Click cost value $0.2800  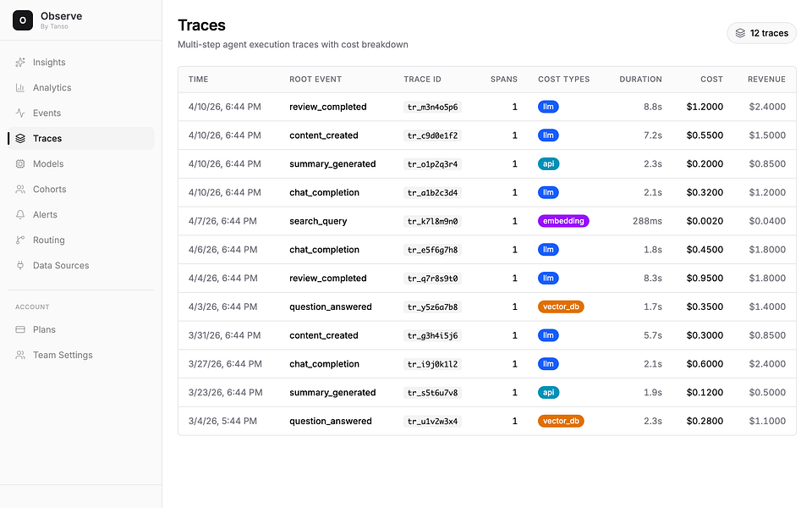pyautogui.click(x=705, y=421)
